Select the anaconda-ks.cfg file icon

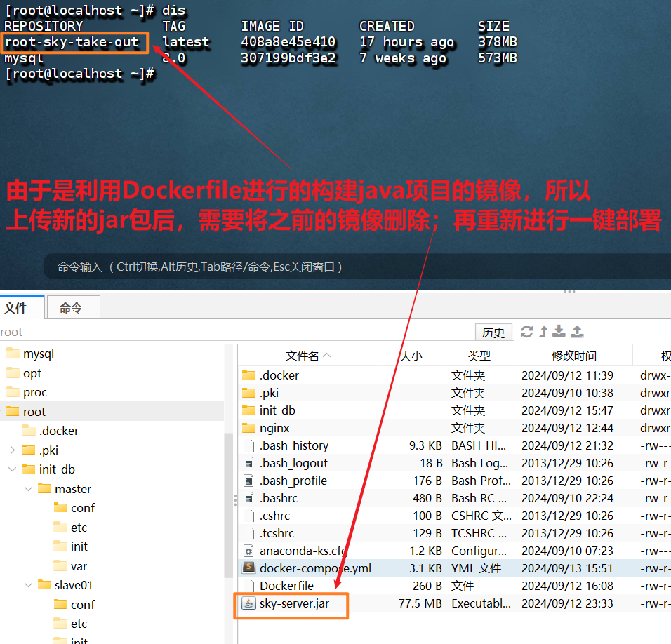[x=248, y=551]
